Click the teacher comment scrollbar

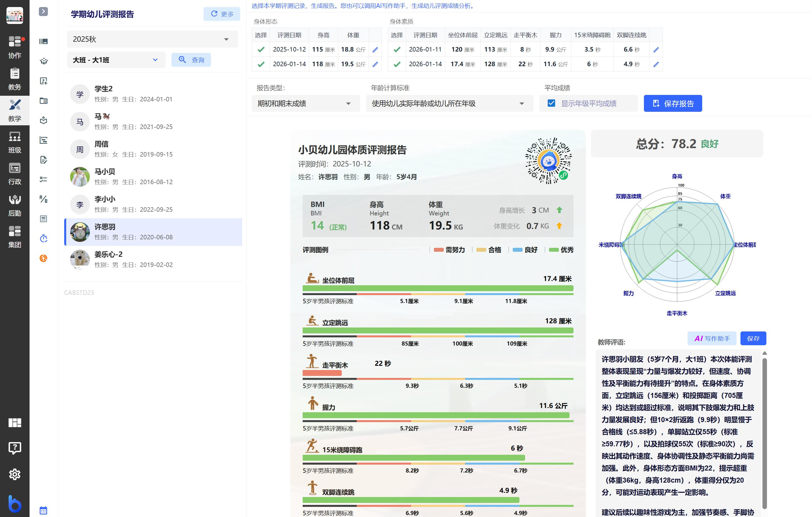click(x=764, y=433)
